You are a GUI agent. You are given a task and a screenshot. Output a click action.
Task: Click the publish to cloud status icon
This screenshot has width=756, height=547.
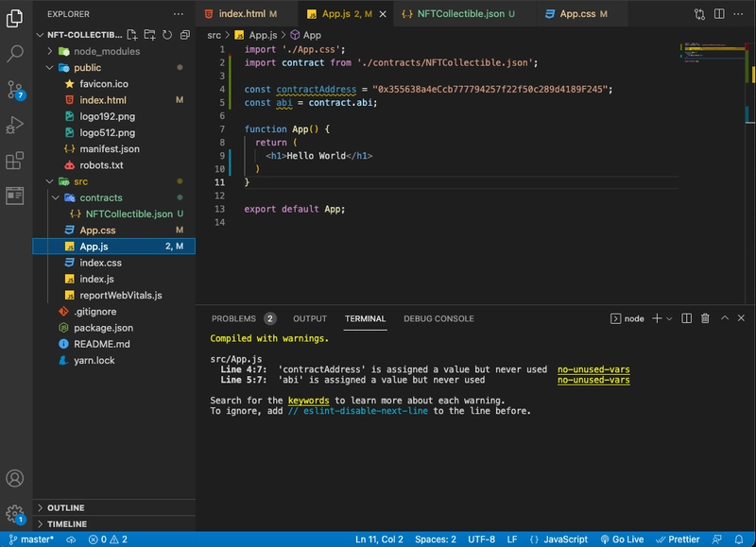click(x=71, y=539)
